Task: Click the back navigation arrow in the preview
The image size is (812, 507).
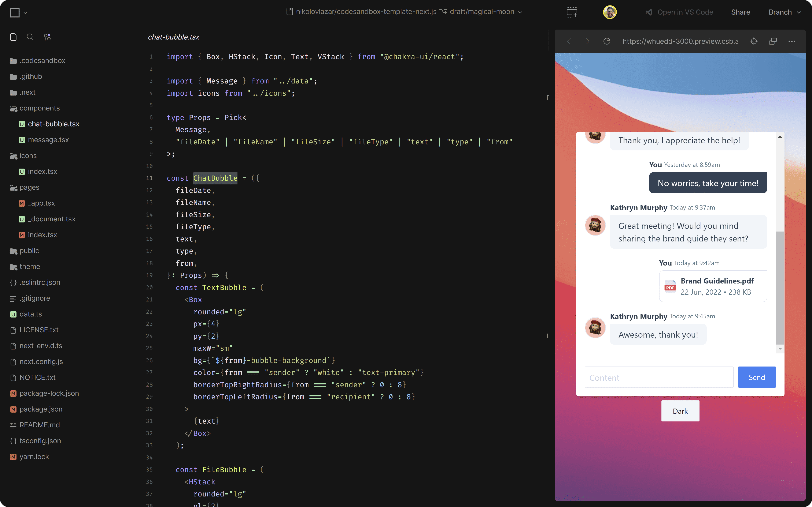Action: coord(569,41)
